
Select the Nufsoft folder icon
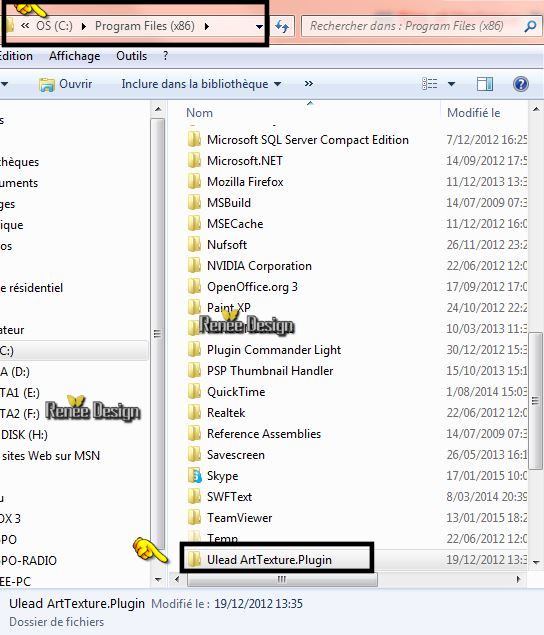coord(194,245)
